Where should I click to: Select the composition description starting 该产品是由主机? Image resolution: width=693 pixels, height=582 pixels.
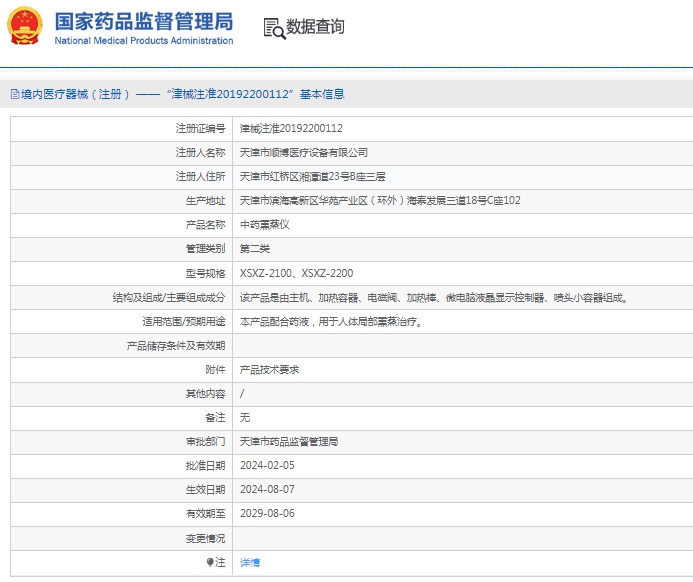tap(434, 298)
